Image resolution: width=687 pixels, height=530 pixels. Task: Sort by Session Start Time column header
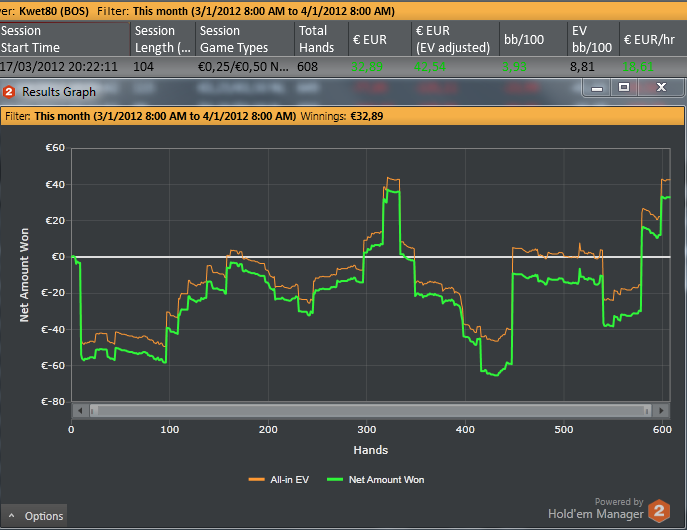point(65,39)
